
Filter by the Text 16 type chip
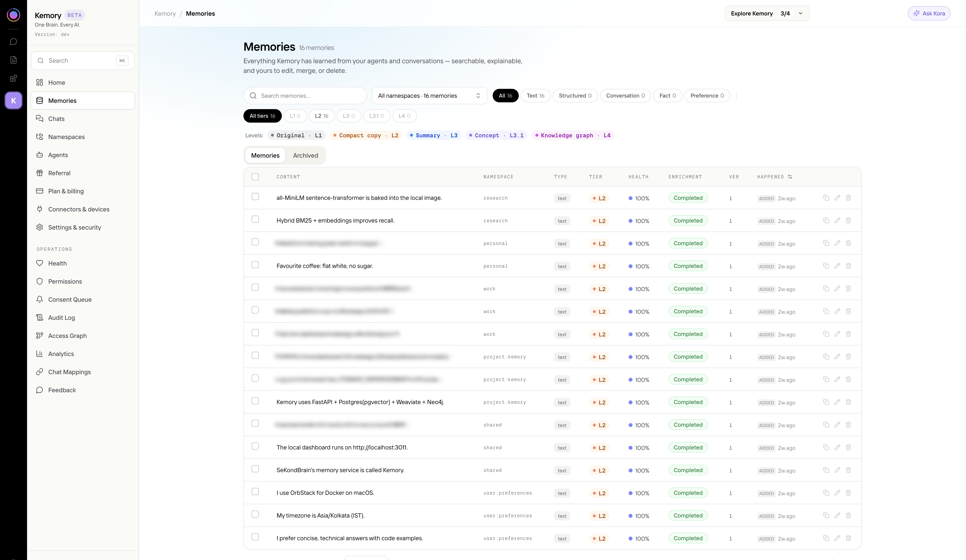coord(535,96)
